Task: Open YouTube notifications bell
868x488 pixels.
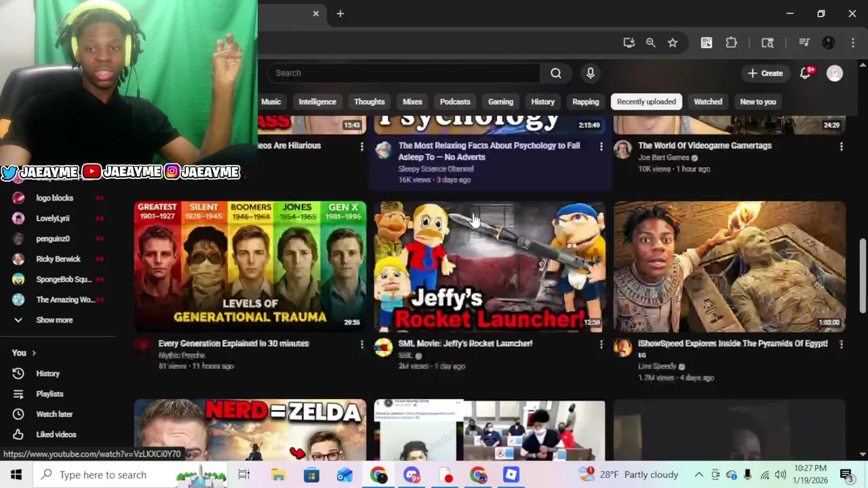Action: (x=805, y=73)
